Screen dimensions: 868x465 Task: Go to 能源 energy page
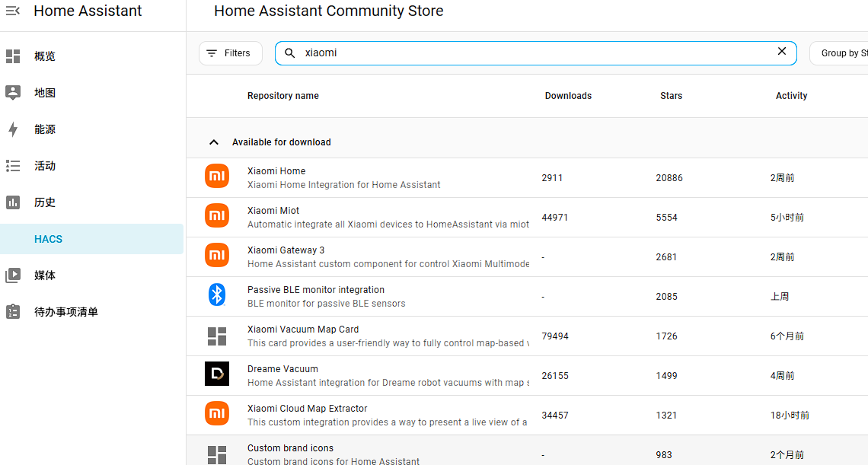click(x=45, y=129)
